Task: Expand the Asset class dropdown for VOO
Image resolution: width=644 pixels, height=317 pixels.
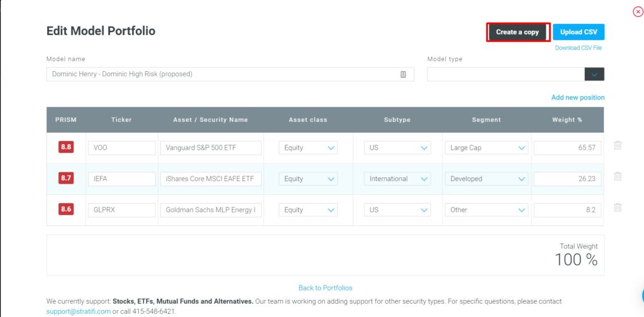Action: pyautogui.click(x=308, y=148)
